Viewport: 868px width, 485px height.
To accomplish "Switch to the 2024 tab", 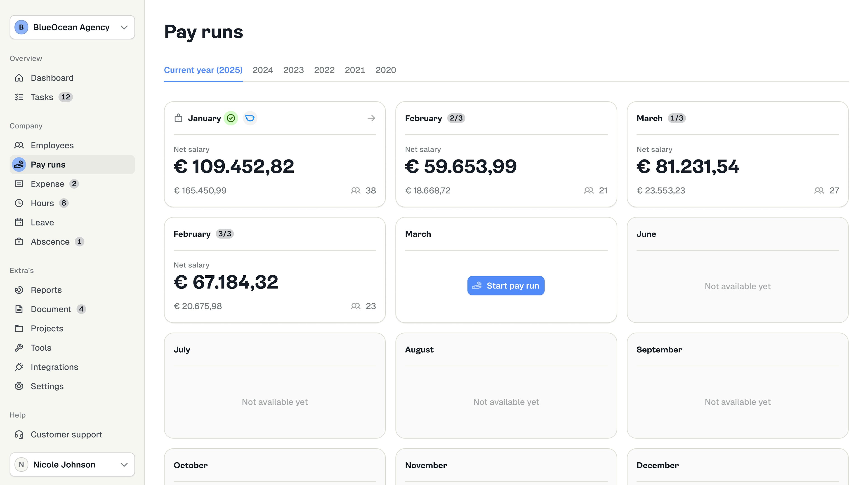I will coord(263,70).
